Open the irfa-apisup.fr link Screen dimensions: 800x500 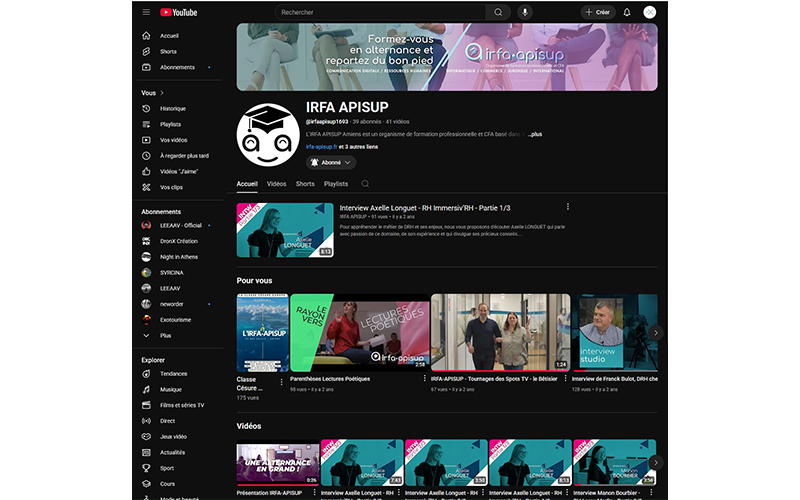pyautogui.click(x=321, y=147)
